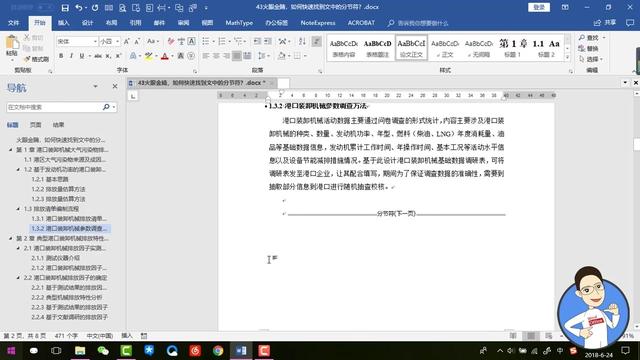Align paragraph text to the left
Image resolution: width=640 pixels, height=360 pixels.
coord(205,56)
